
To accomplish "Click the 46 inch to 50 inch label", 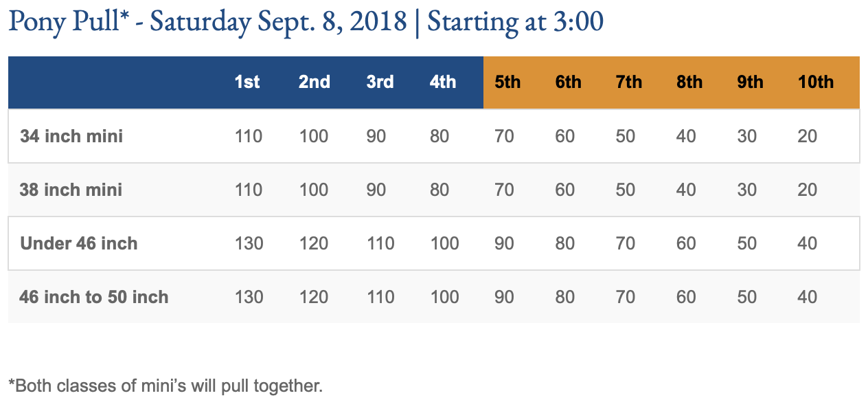I will pos(94,297).
